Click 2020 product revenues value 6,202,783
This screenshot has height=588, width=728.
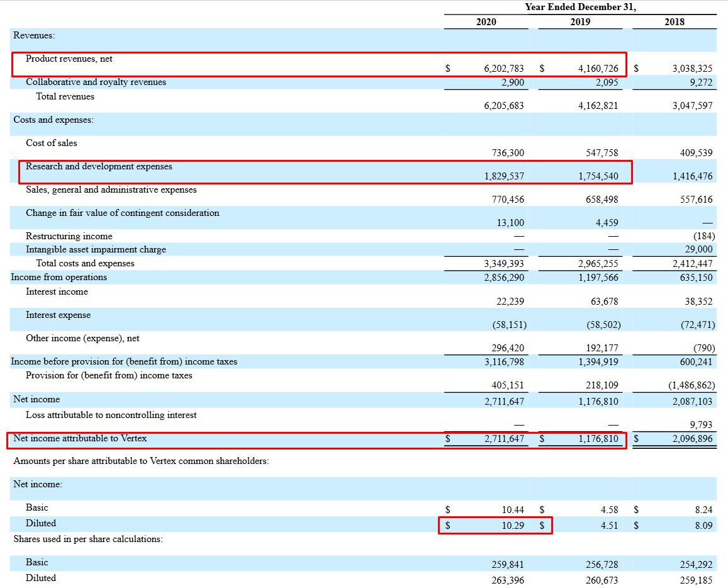click(503, 69)
